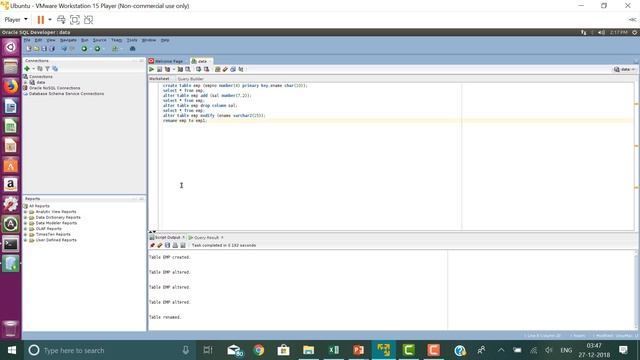Click the green plus New Connection icon
Viewport: 640px width, 360px height.
point(27,69)
